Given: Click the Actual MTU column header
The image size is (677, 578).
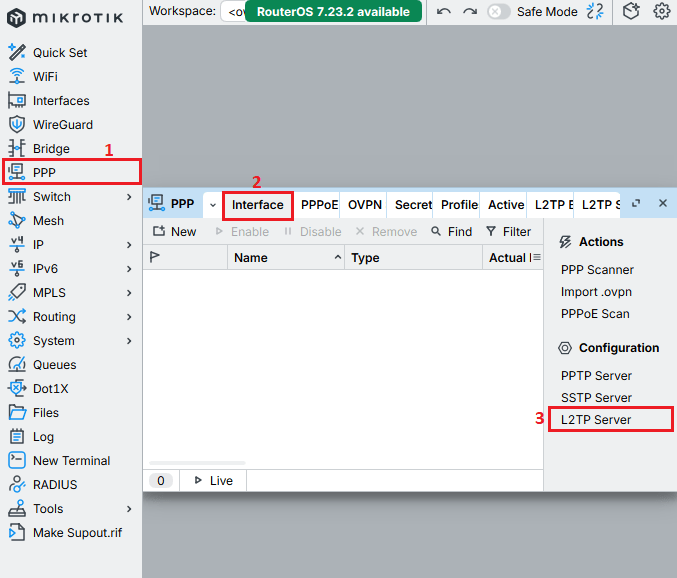Looking at the screenshot, I should 508,258.
